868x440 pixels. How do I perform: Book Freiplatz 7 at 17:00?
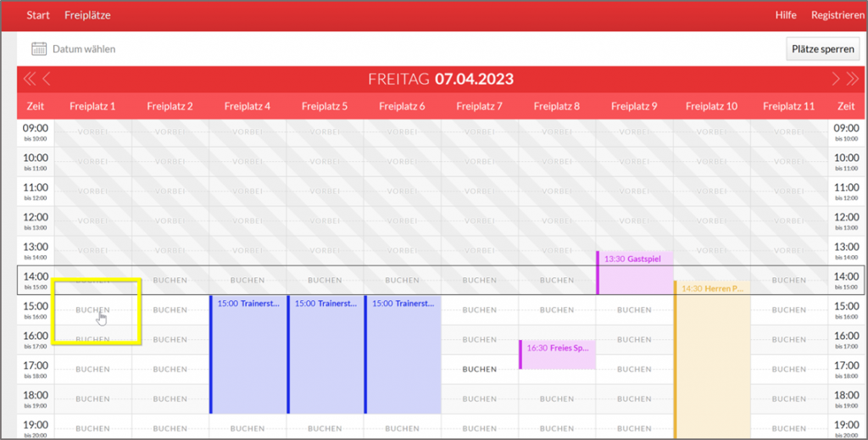(x=480, y=370)
